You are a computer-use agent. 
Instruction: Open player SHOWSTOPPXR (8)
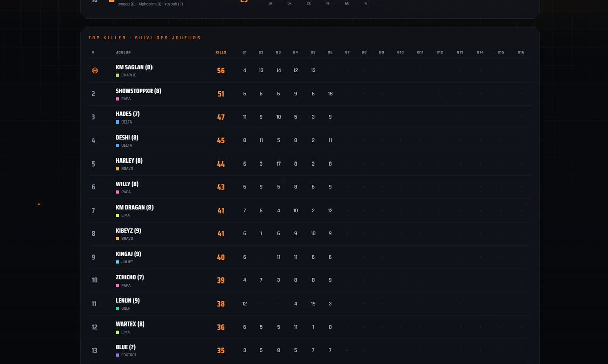point(138,91)
